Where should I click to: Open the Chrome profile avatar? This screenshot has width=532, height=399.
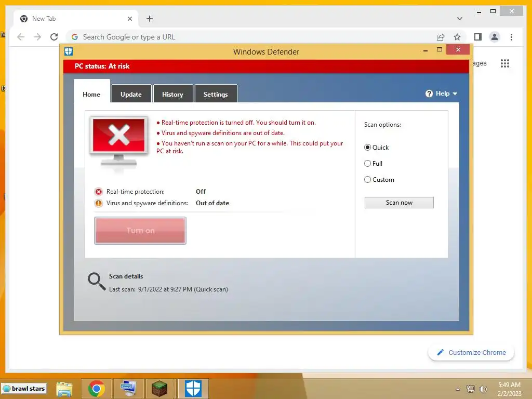[x=495, y=37]
